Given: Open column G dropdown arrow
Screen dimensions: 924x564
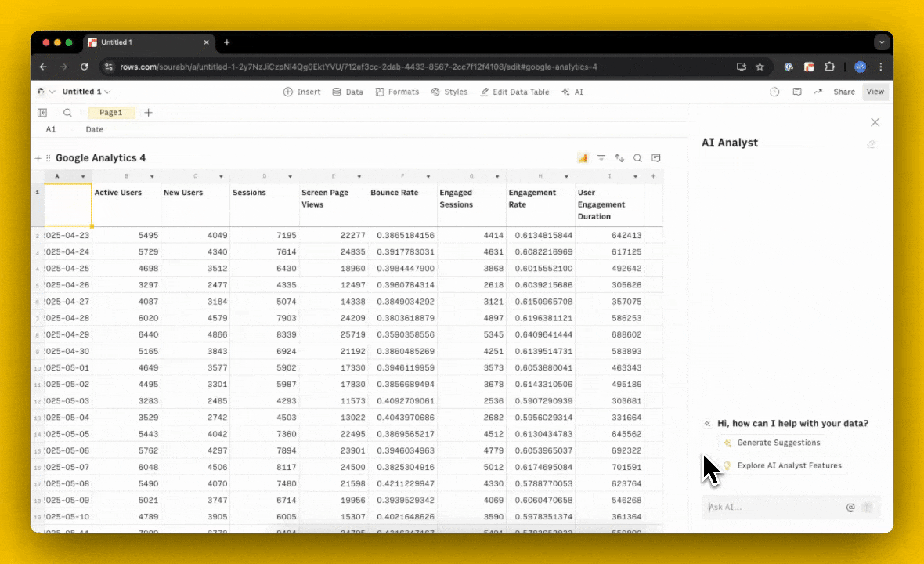Looking at the screenshot, I should click(x=497, y=177).
